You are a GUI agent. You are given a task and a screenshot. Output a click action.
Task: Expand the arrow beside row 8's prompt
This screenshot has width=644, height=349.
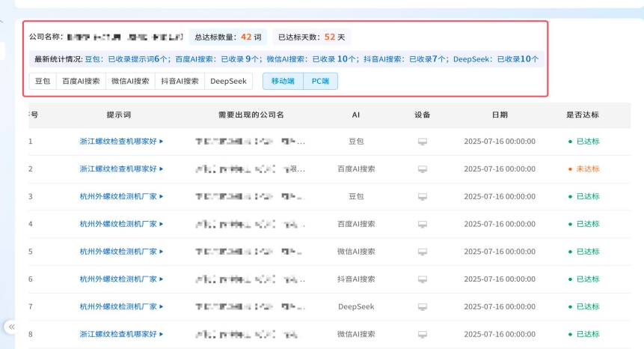[x=162, y=335]
